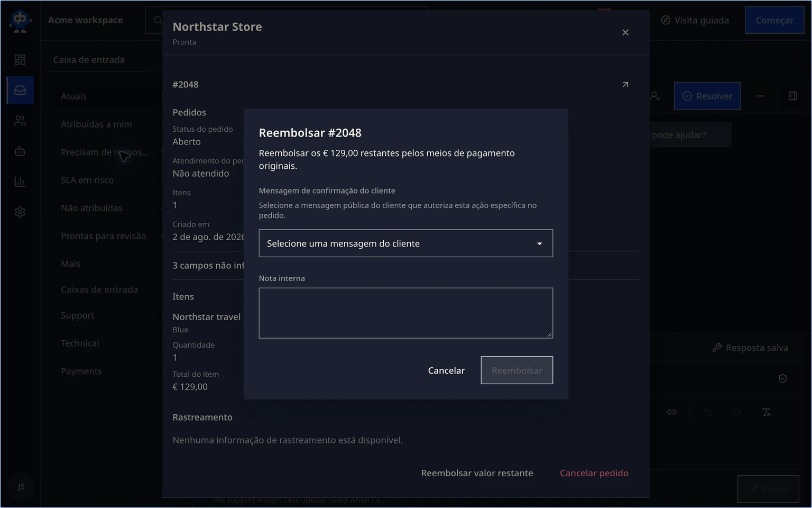Click the disabled Reembolsar button
The image size is (812, 508).
[516, 370]
